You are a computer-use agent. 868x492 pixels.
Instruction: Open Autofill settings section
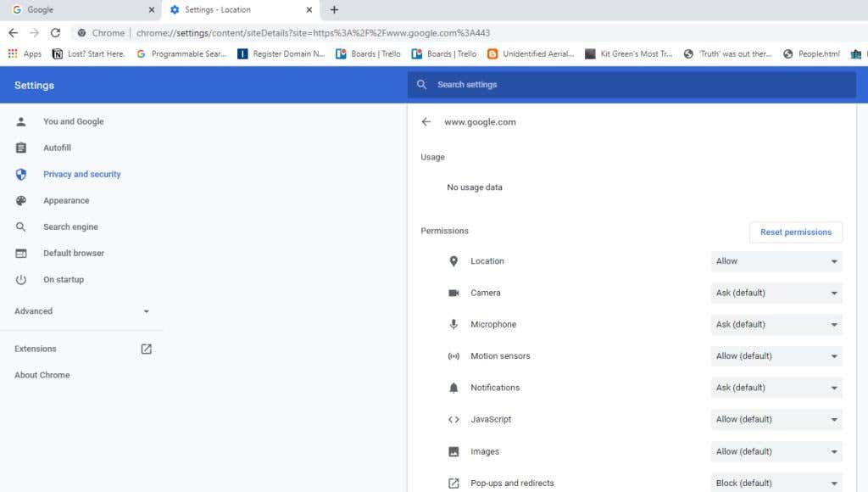point(57,148)
